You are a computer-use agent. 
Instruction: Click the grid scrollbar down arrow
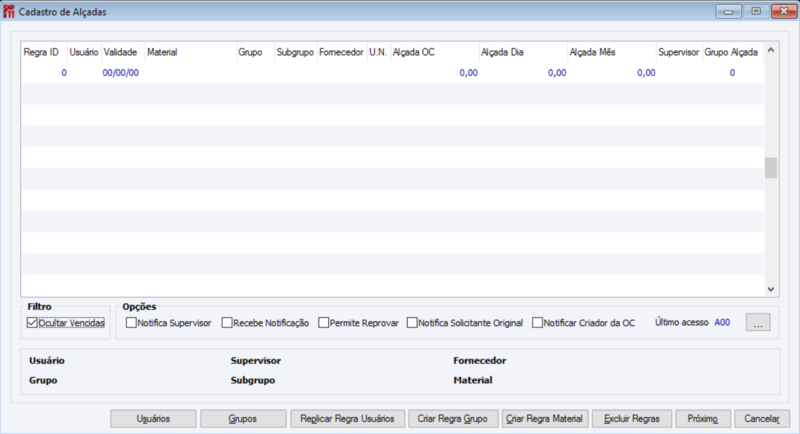771,289
